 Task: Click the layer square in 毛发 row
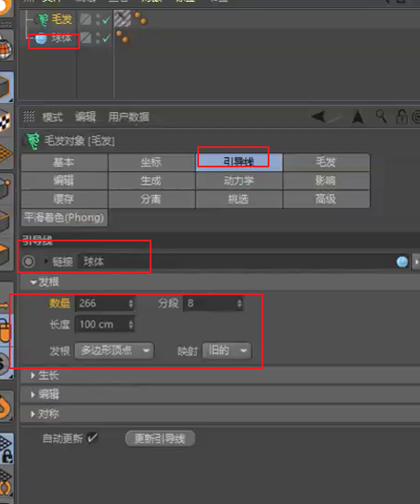pyautogui.click(x=85, y=19)
